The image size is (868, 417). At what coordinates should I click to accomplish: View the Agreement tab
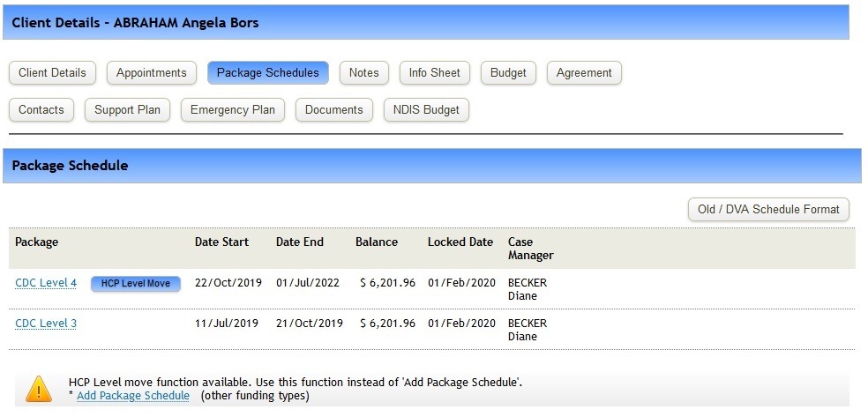click(584, 73)
